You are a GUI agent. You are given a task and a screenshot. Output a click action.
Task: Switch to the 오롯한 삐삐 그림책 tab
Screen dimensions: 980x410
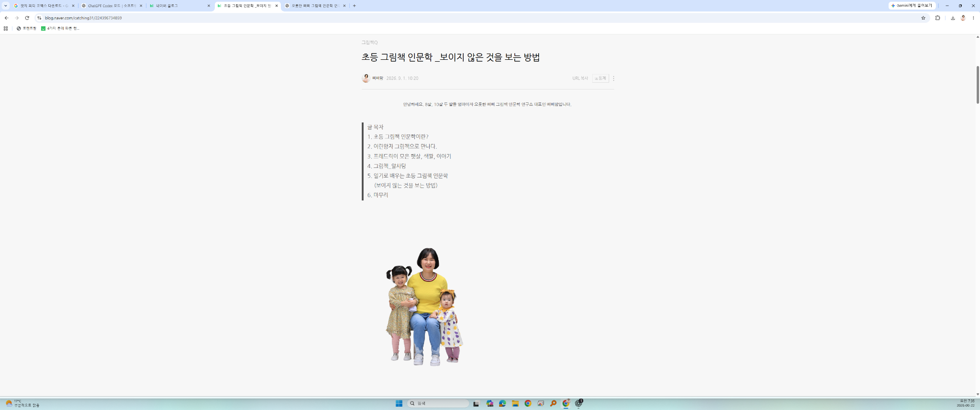click(315, 6)
